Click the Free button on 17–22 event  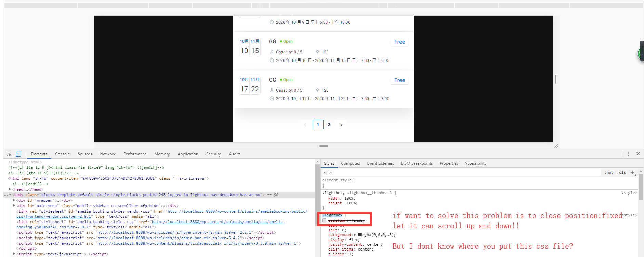pos(399,80)
